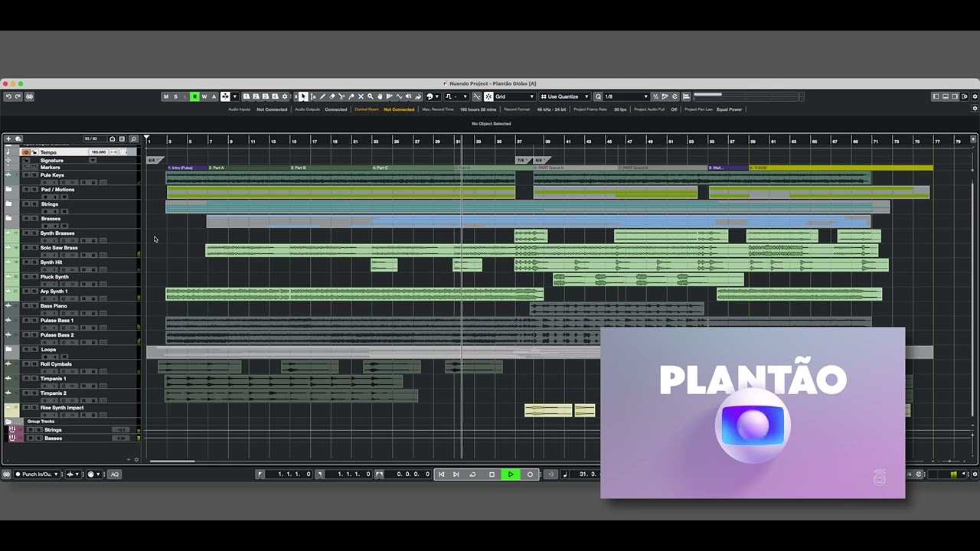Open the Signature track dropdown arrow
This screenshot has width=980, height=551.
pos(93,161)
